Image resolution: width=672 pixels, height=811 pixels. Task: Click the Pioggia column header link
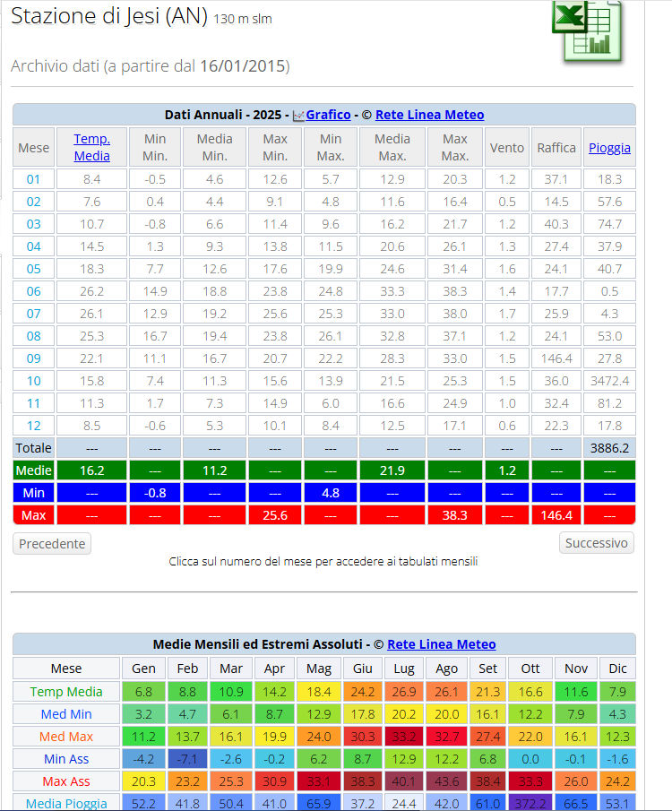[x=609, y=148]
